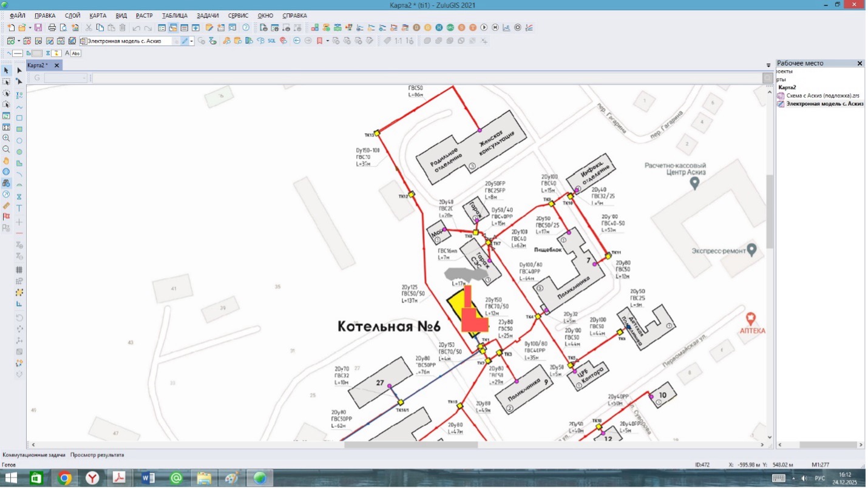Image resolution: width=868 pixels, height=489 pixels.
Task: Expand the bookmark dropdown arrow
Action: point(327,41)
